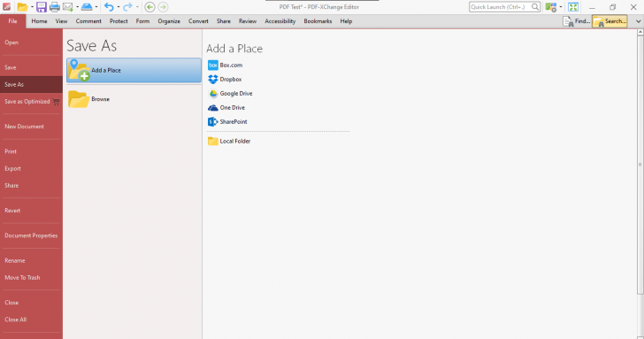Add a Local Folder place
644x339 pixels.
click(229, 141)
